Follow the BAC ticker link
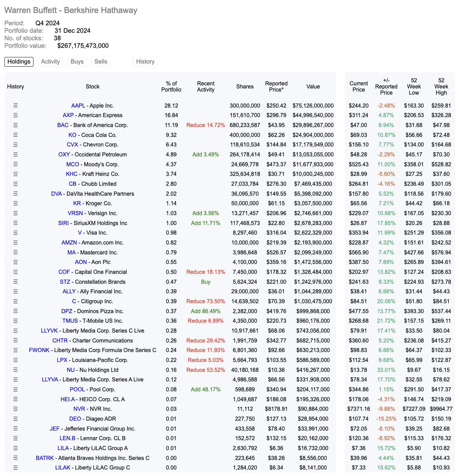This screenshot has height=476, width=459. click(63, 125)
